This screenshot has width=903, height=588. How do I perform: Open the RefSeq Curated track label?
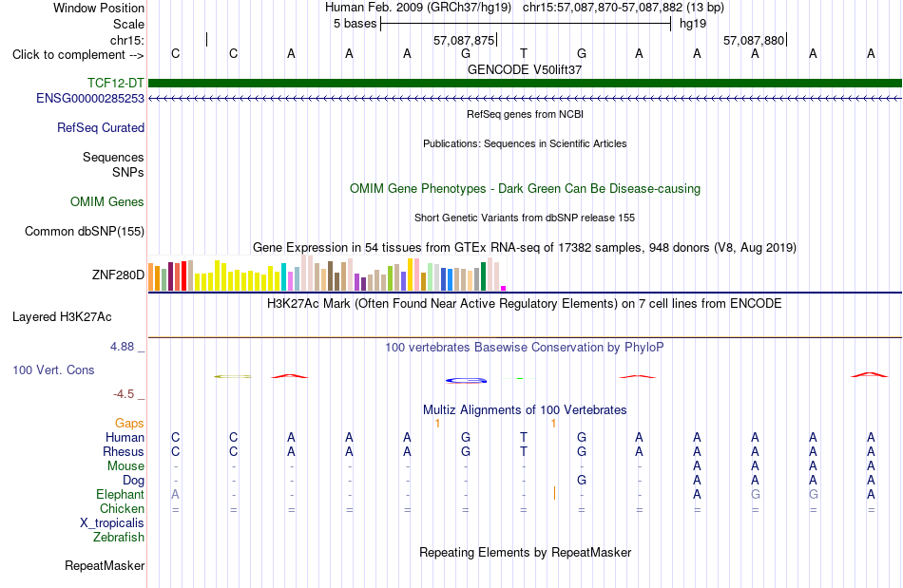101,127
